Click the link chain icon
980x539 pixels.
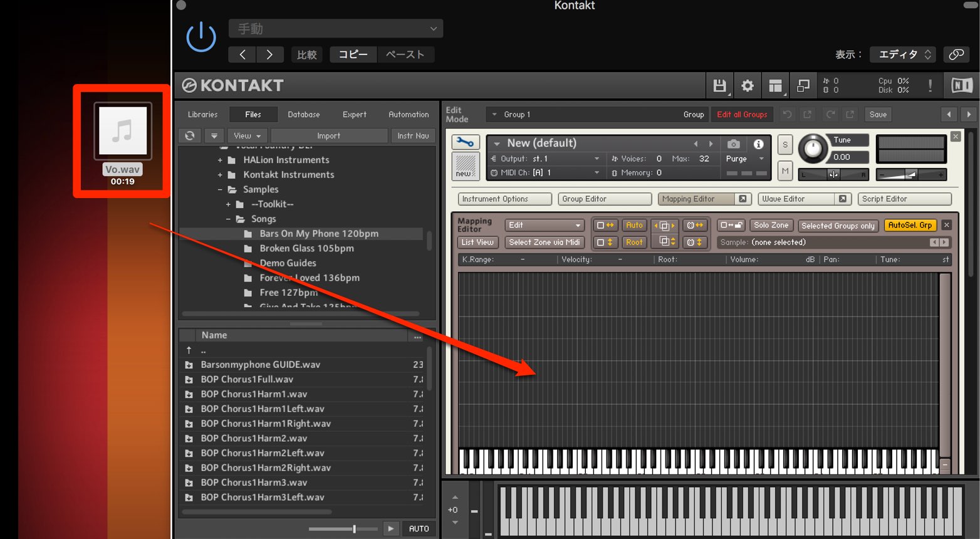click(956, 55)
